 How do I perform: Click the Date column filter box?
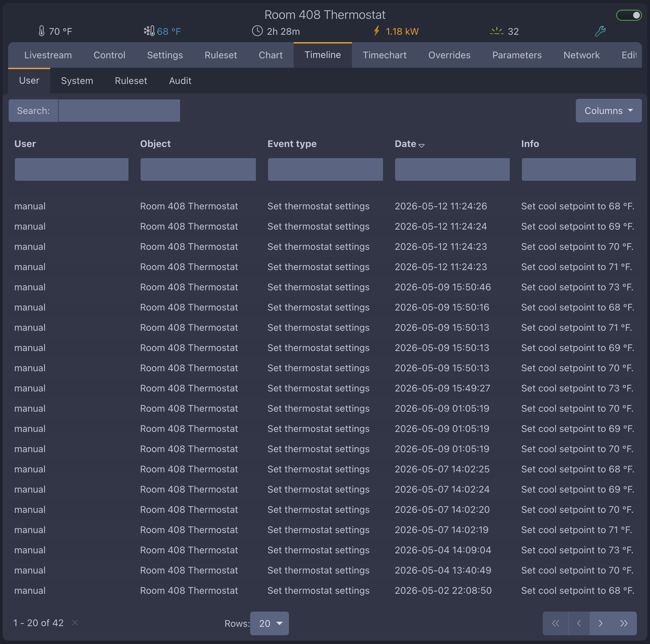point(452,169)
